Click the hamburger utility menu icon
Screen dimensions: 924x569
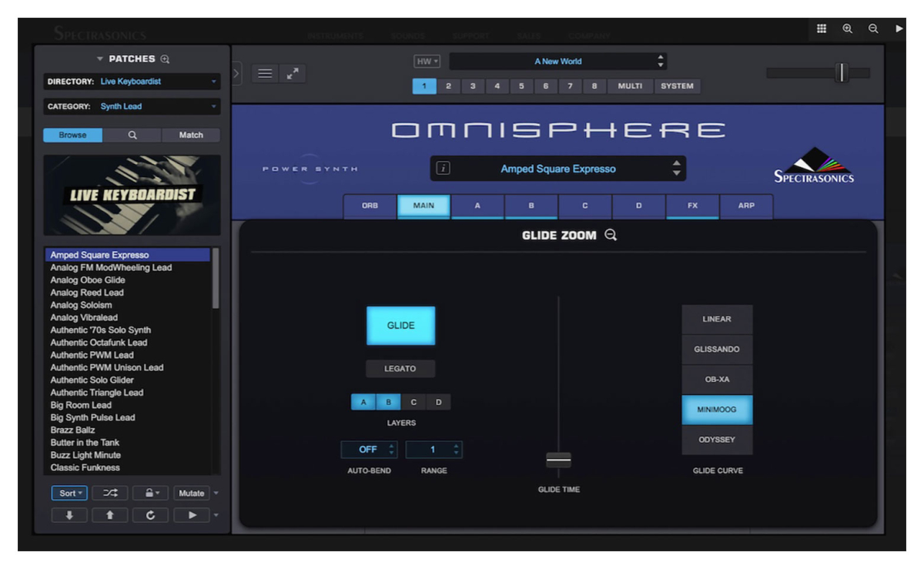(264, 74)
